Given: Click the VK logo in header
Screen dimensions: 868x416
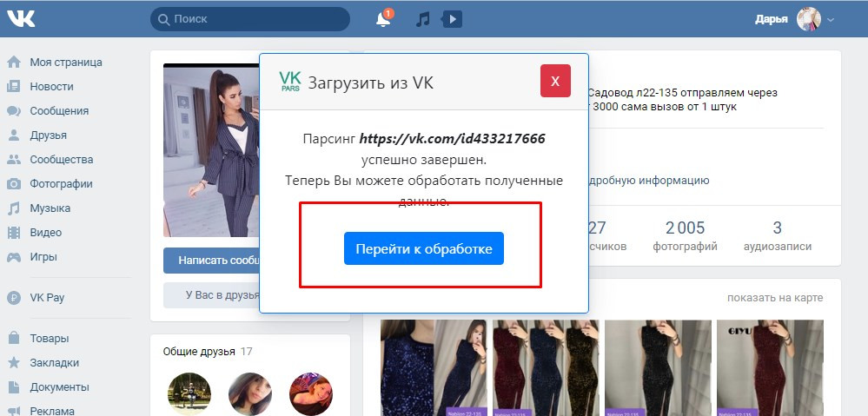Looking at the screenshot, I should (21, 18).
